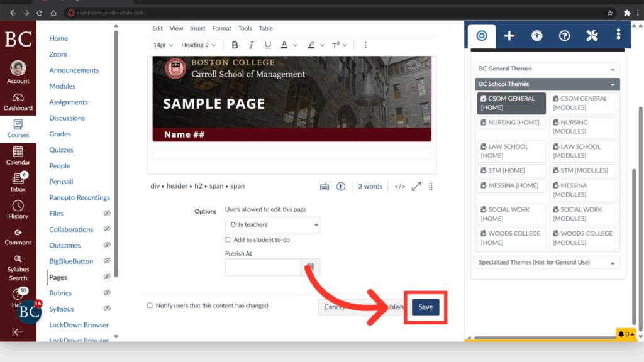The image size is (644, 362).
Task: Save the page
Action: point(426,307)
